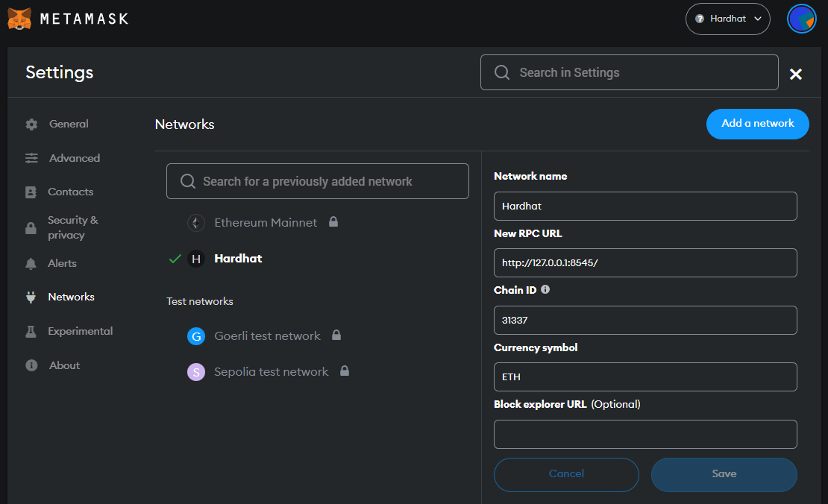
Task: Click the New RPC URL input field
Action: 645,263
